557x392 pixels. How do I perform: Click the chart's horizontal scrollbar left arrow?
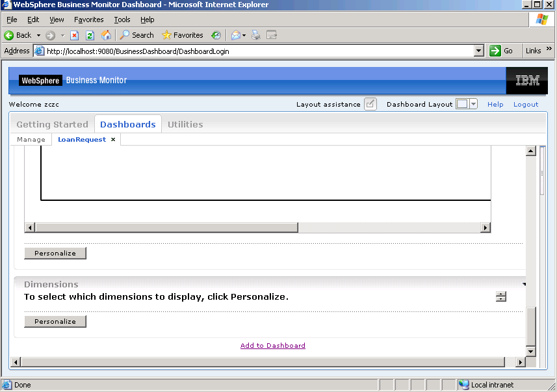(30, 228)
